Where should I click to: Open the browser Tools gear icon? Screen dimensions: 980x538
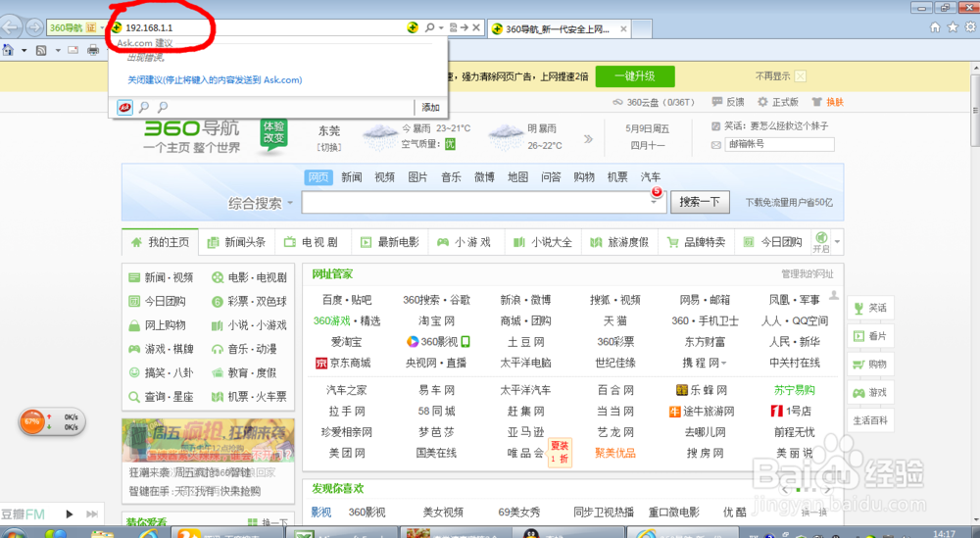coord(970,26)
